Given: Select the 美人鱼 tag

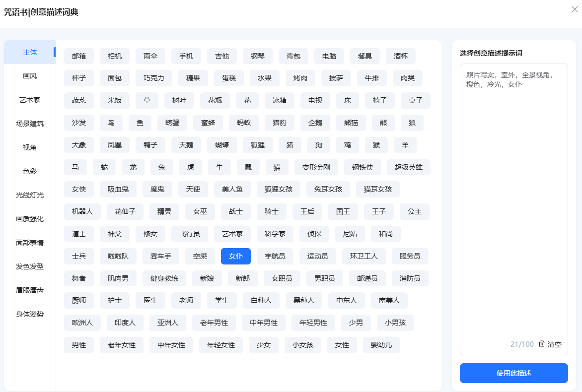Looking at the screenshot, I should click(x=232, y=189).
